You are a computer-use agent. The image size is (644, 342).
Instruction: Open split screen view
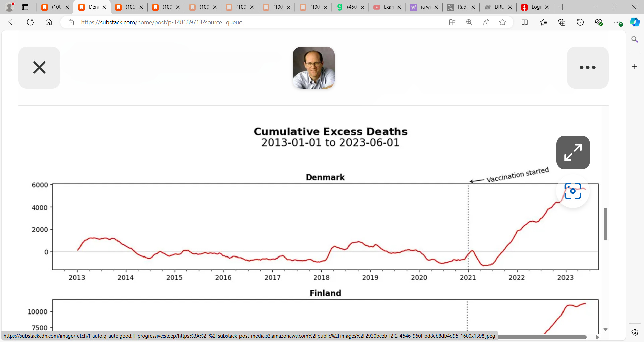click(525, 22)
